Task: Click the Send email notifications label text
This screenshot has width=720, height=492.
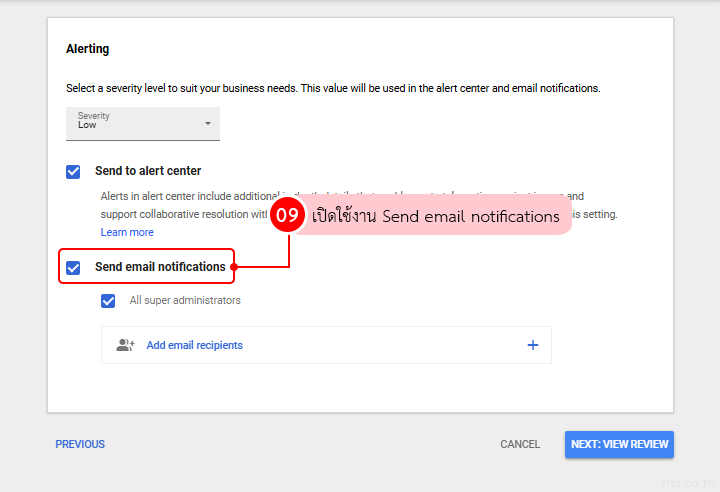Action: [160, 267]
